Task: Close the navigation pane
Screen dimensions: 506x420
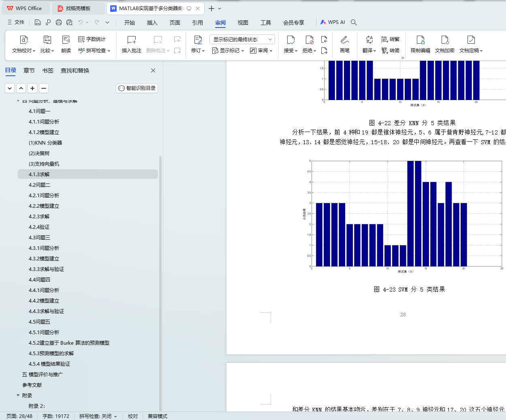Action: (x=153, y=70)
